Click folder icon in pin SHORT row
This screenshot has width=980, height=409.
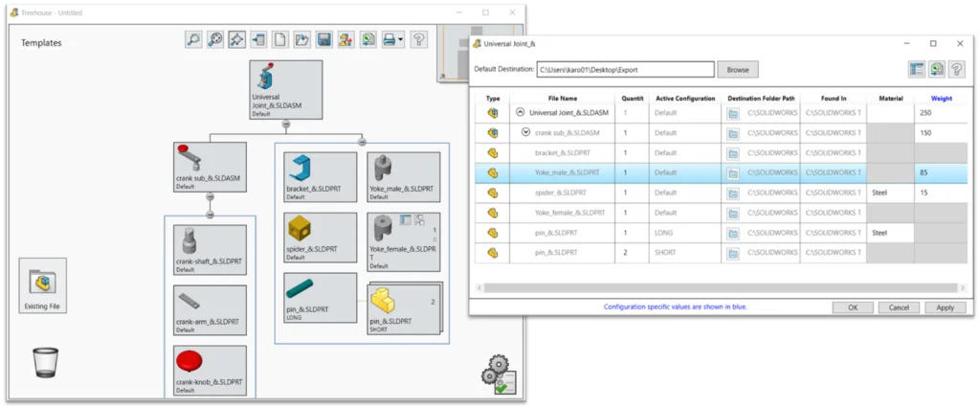point(733,253)
